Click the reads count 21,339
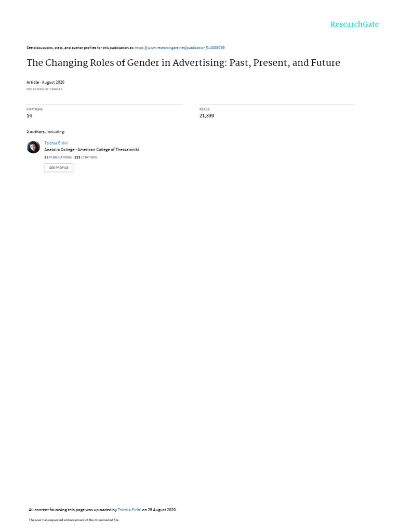 coord(207,116)
